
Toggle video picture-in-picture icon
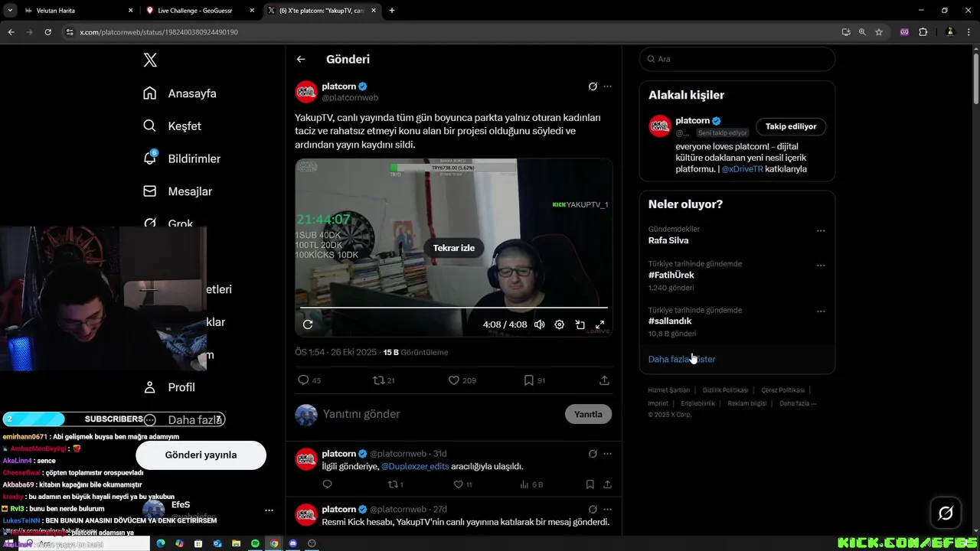point(580,324)
